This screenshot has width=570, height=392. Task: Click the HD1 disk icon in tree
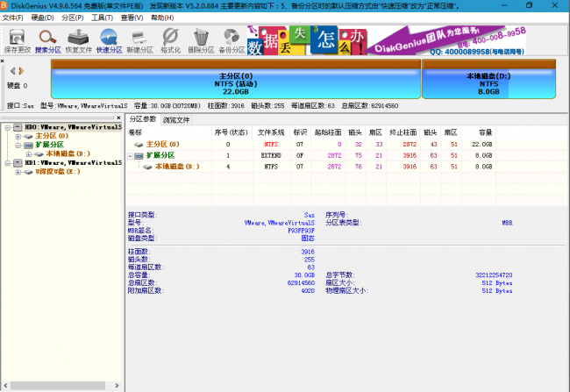click(x=18, y=163)
